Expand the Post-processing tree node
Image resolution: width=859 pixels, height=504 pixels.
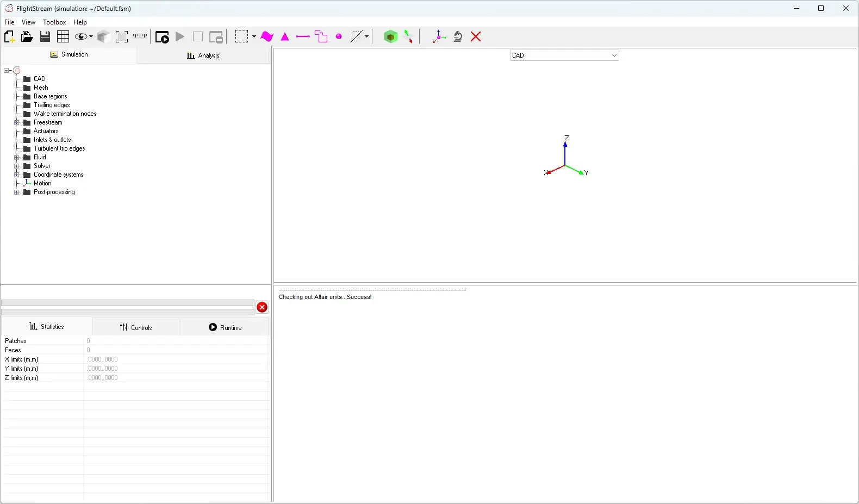point(16,192)
